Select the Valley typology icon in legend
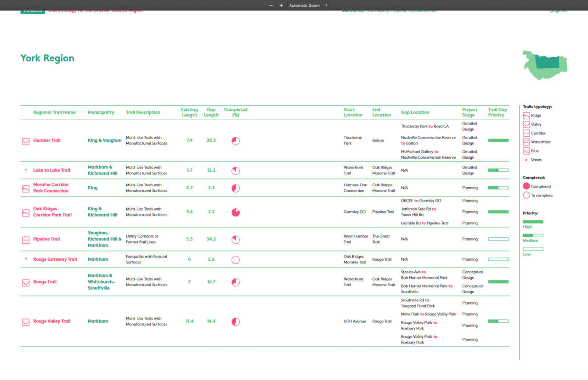Viewport: 588px width, 380px height. (x=526, y=124)
